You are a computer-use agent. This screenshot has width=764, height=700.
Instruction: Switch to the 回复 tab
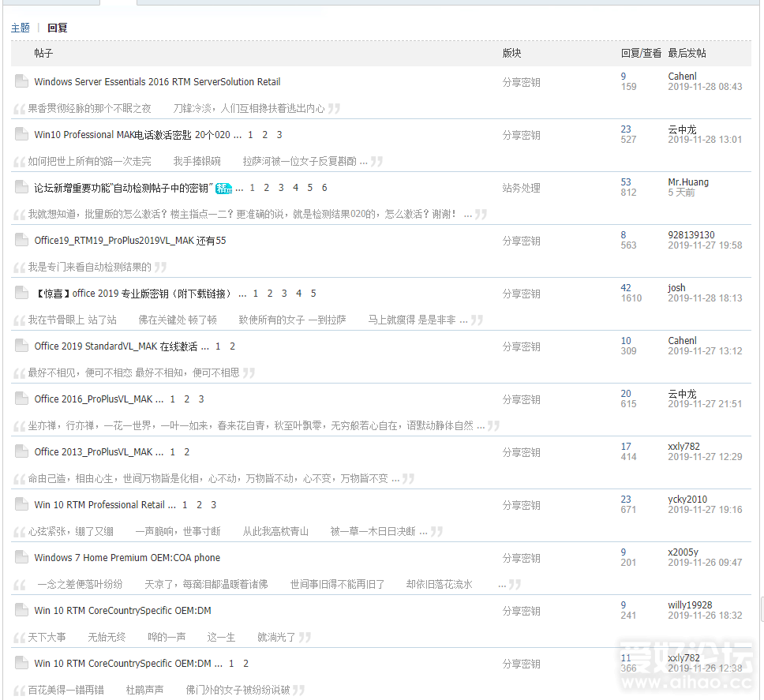[57, 28]
